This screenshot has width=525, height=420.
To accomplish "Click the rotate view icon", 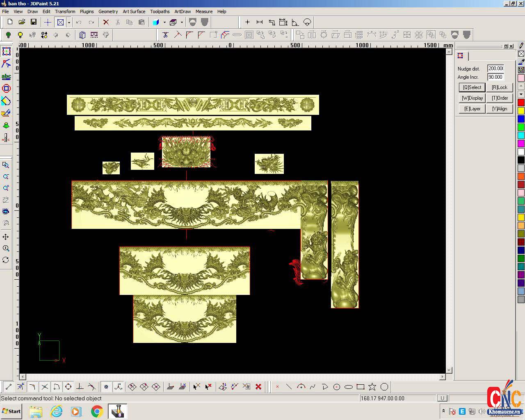I will click(x=6, y=260).
